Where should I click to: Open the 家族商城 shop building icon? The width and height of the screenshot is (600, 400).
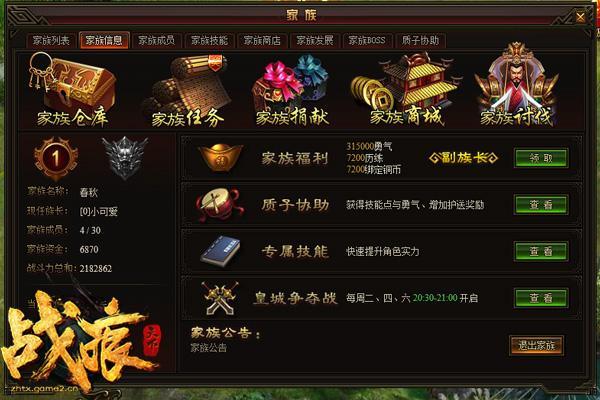click(x=406, y=90)
